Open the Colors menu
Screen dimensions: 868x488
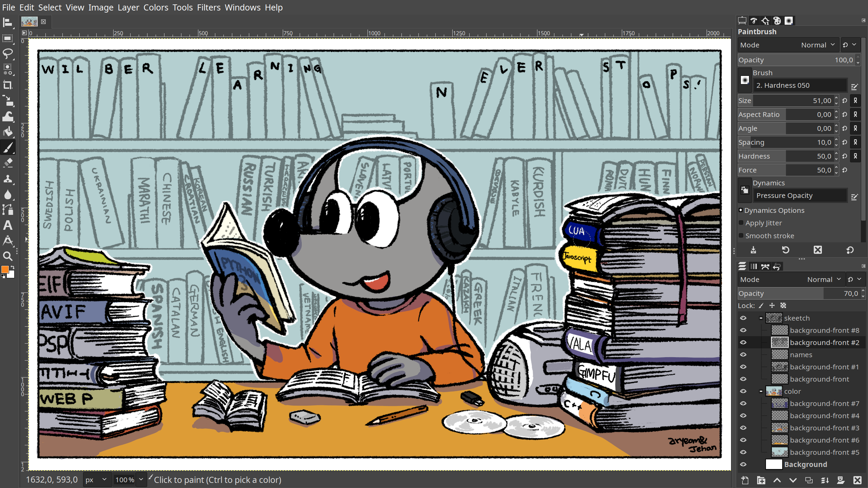click(156, 7)
